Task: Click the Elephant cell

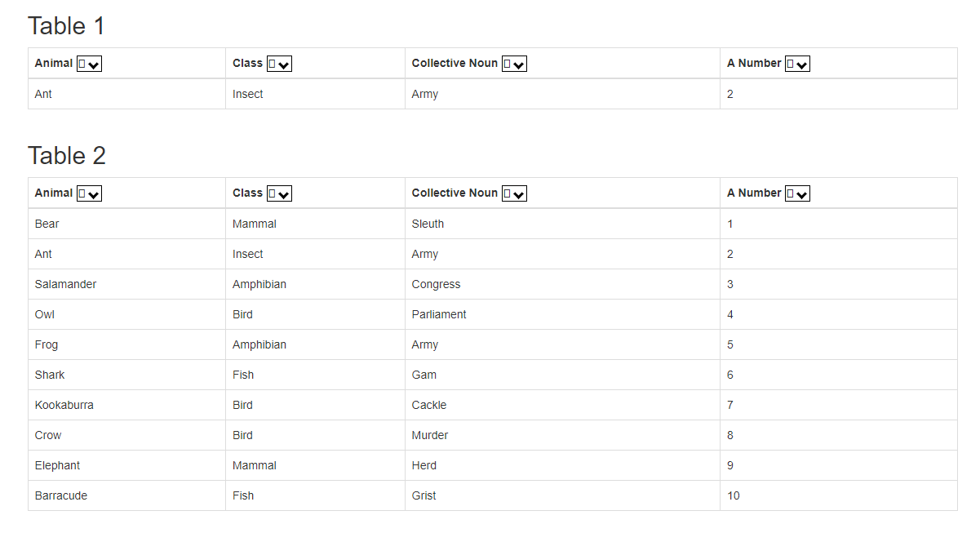Action: [x=57, y=465]
